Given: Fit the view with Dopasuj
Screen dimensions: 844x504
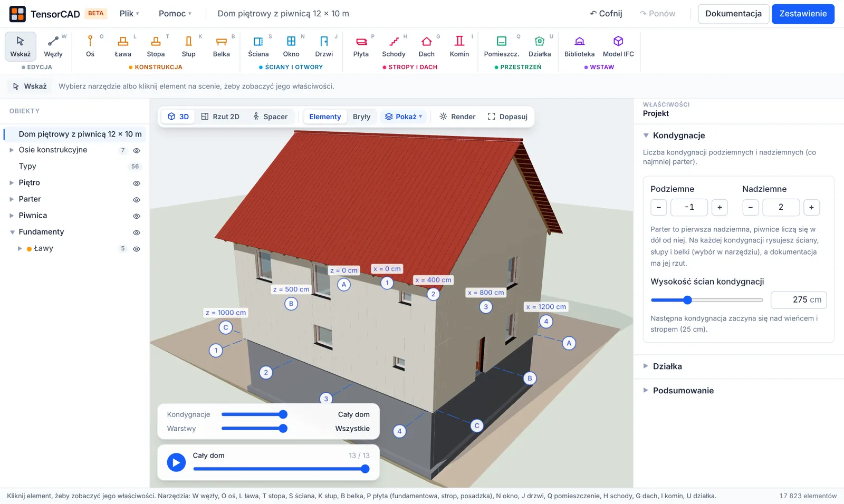Looking at the screenshot, I should click(x=507, y=117).
